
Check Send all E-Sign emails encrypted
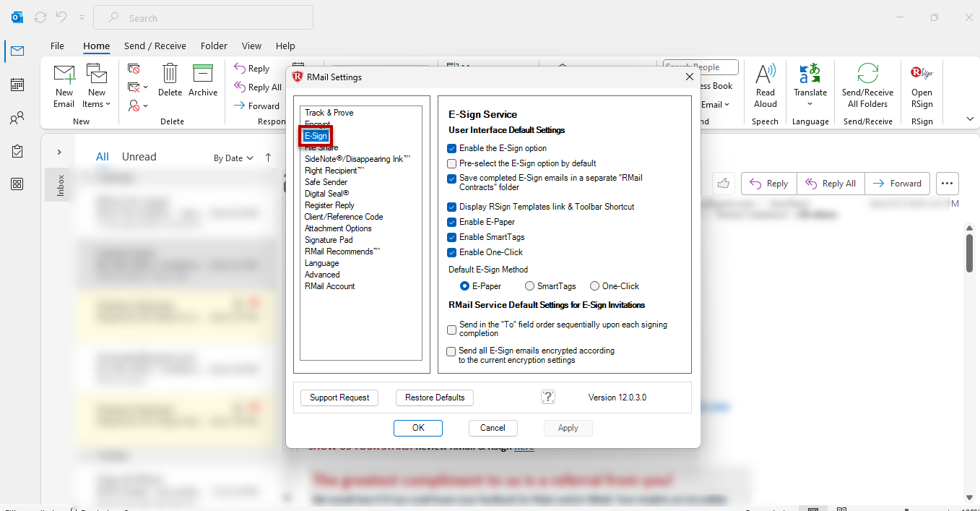[452, 351]
